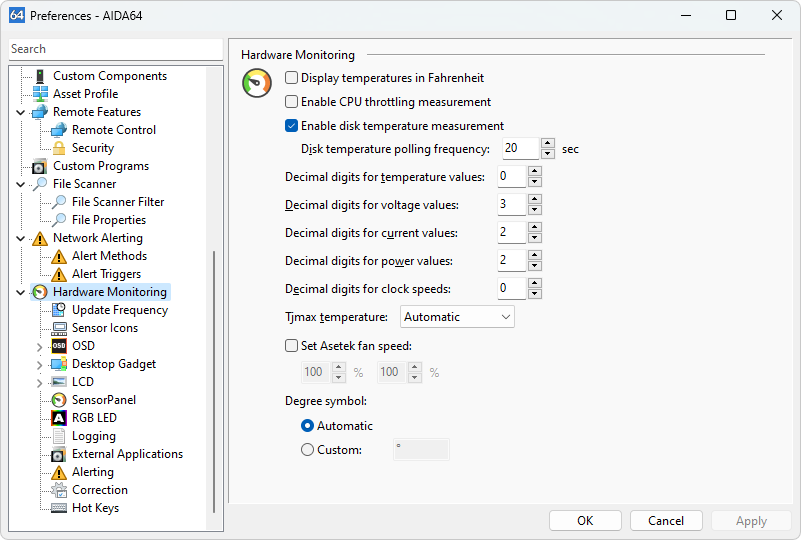Viewport: 801px width, 540px height.
Task: Click the RGB LED icon in the tree
Action: point(59,418)
